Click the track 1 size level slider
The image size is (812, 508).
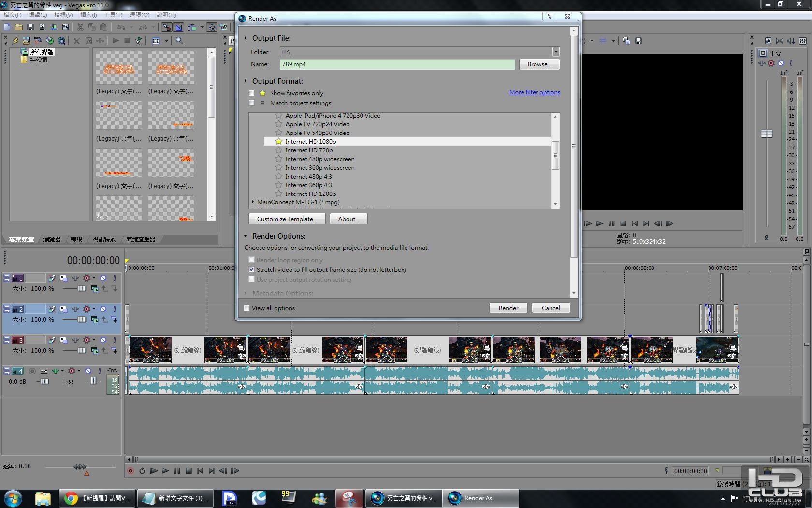(x=82, y=288)
